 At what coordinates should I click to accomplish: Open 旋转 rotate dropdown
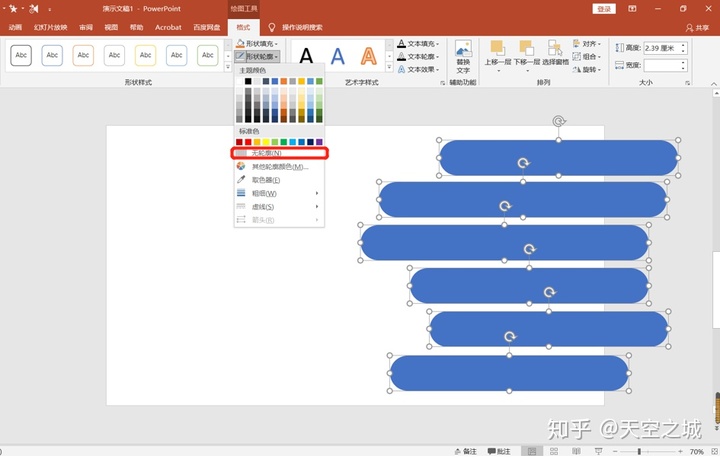coord(587,69)
